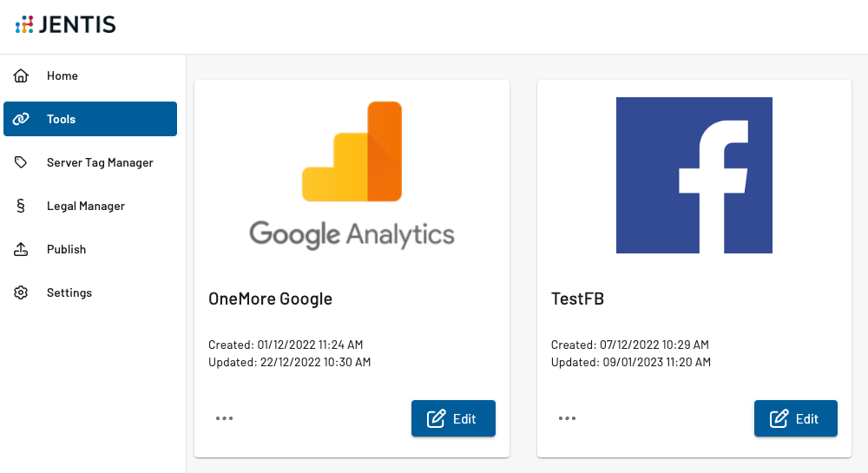868x473 pixels.
Task: Click the Publish upload icon
Action: point(21,249)
